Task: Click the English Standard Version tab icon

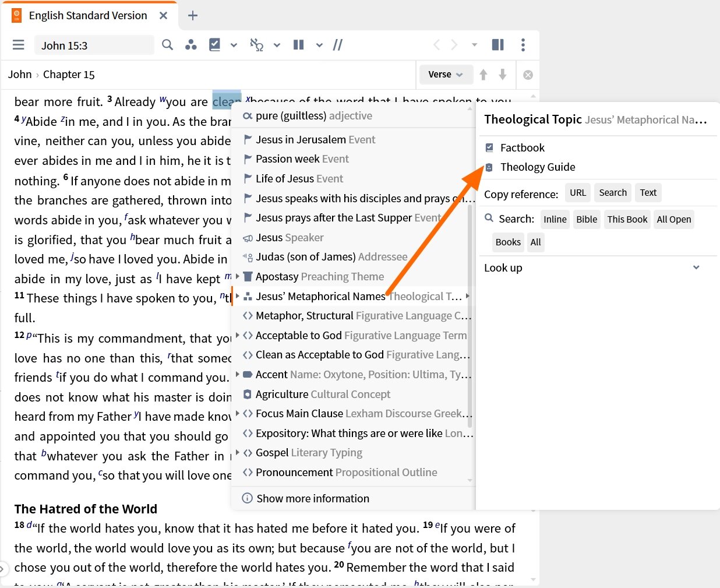Action: [x=17, y=16]
